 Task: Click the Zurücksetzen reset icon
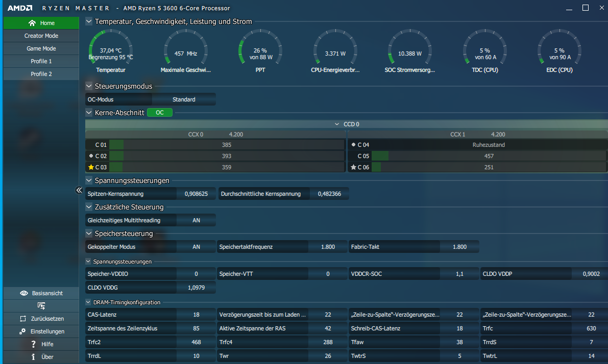23,319
